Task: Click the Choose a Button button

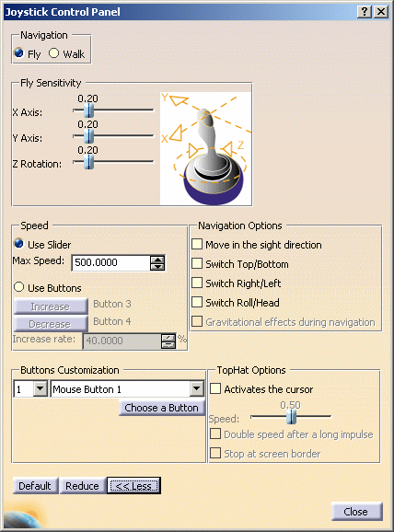Action: click(x=161, y=408)
